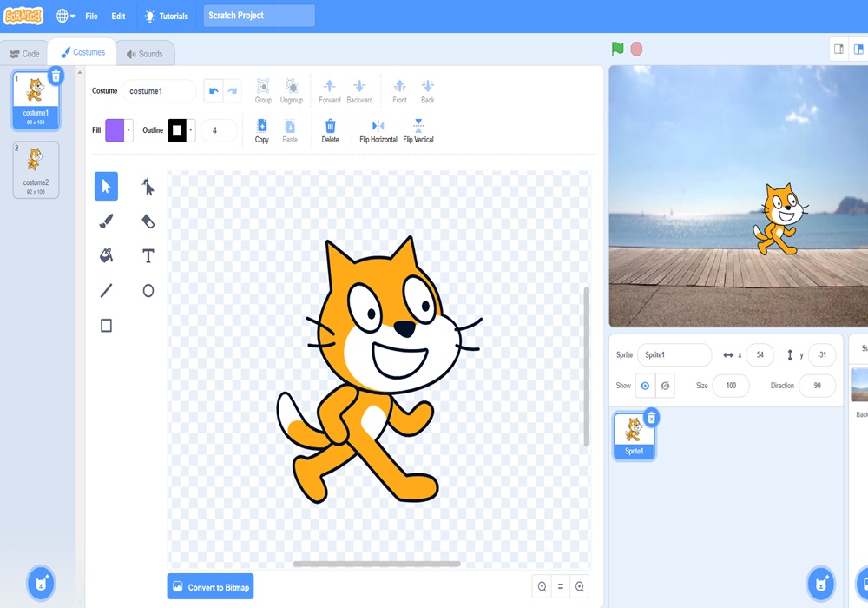Screen dimensions: 868x608
Task: Open Tutorials
Action: pos(167,16)
